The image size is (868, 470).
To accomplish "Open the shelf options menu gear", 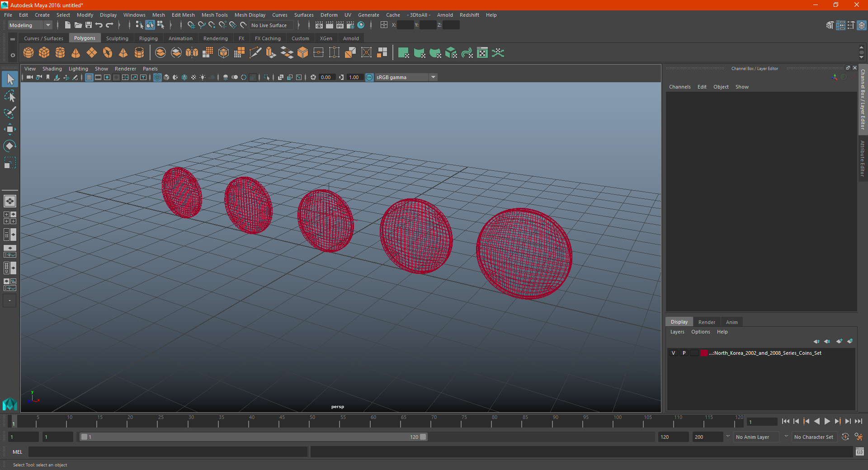I will click(x=13, y=55).
